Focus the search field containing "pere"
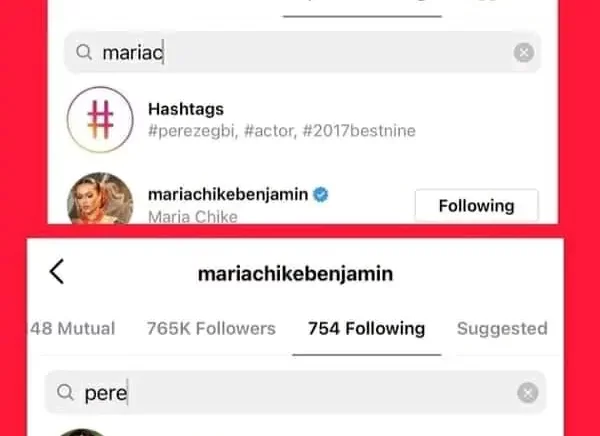The height and width of the screenshot is (436, 600). click(x=300, y=393)
